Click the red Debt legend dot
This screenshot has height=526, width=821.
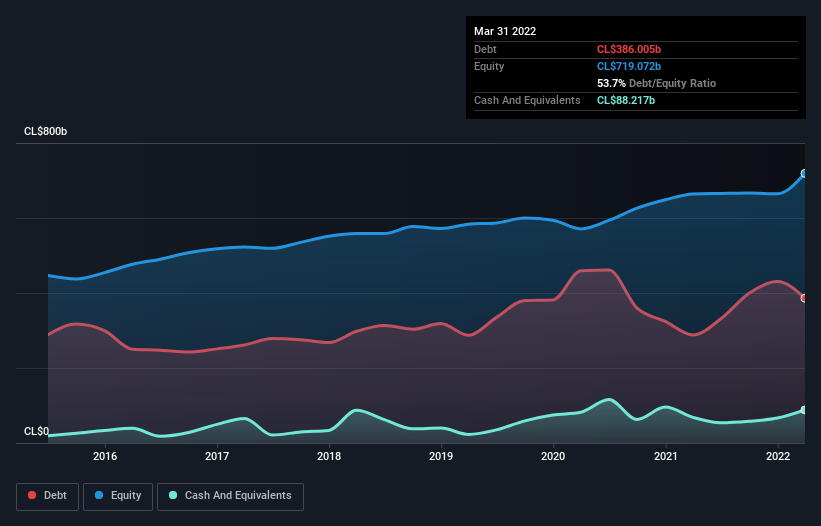coord(32,495)
